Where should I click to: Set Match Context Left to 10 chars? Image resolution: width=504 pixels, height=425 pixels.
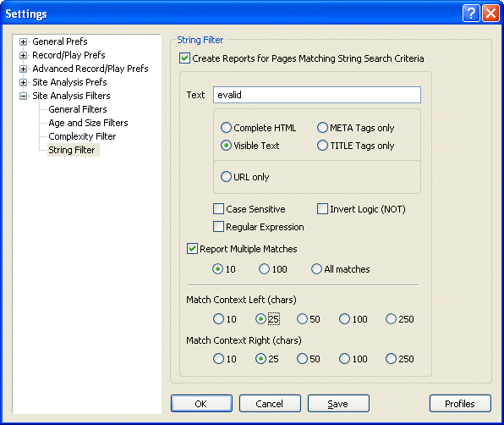click(x=218, y=319)
